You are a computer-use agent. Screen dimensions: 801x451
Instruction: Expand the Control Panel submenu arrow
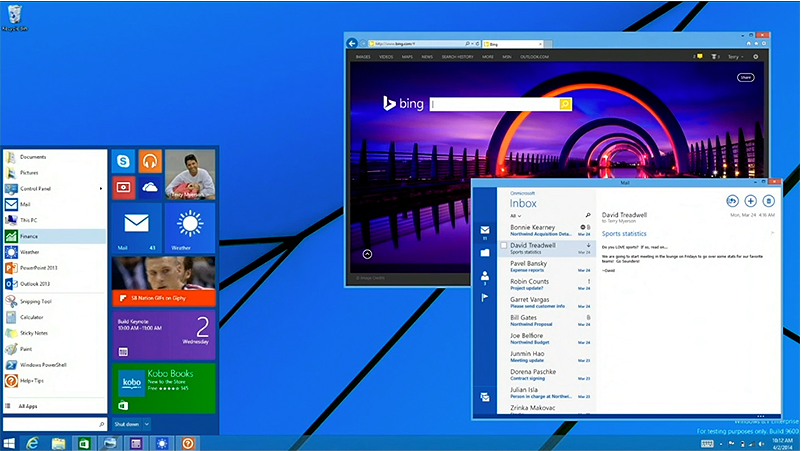click(101, 188)
